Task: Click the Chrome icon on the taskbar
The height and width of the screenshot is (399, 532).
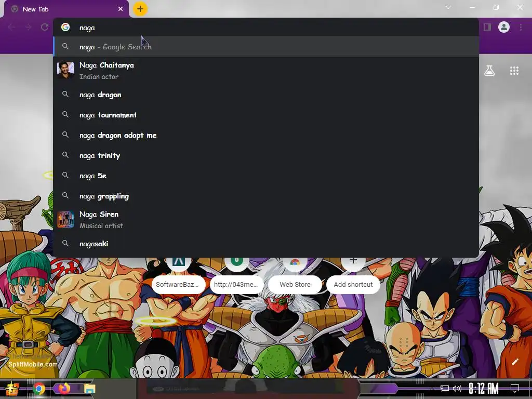Action: (38, 389)
